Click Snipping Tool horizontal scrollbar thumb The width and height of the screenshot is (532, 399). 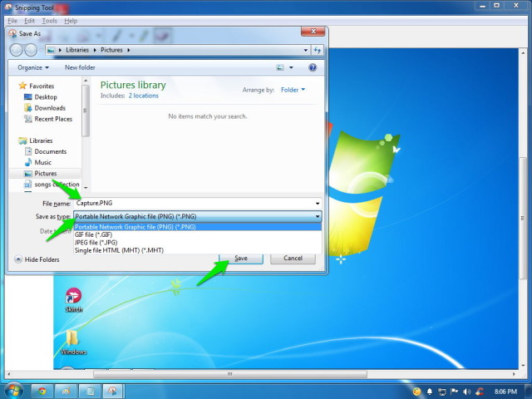tap(230, 374)
